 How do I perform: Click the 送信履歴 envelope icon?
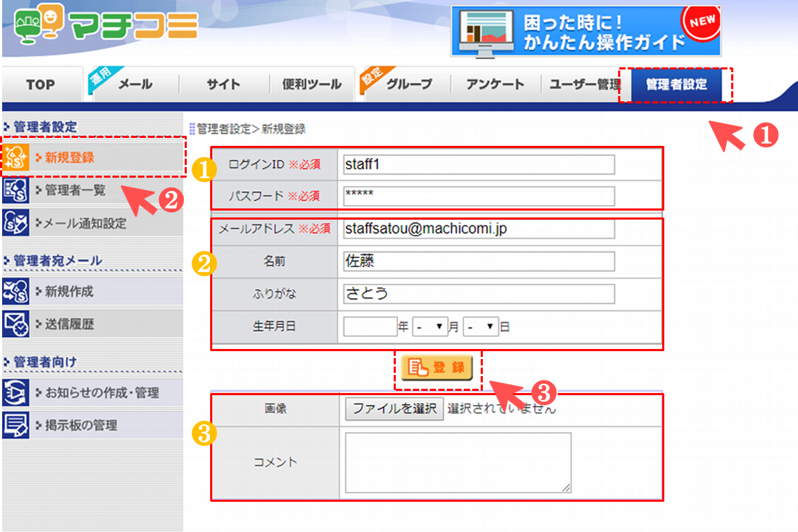tap(15, 324)
